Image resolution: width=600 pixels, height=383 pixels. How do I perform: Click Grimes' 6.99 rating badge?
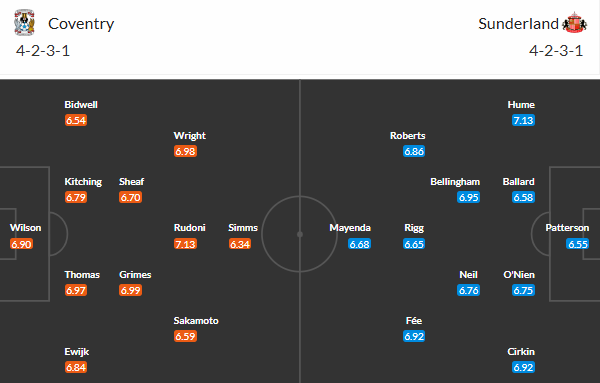(x=130, y=290)
